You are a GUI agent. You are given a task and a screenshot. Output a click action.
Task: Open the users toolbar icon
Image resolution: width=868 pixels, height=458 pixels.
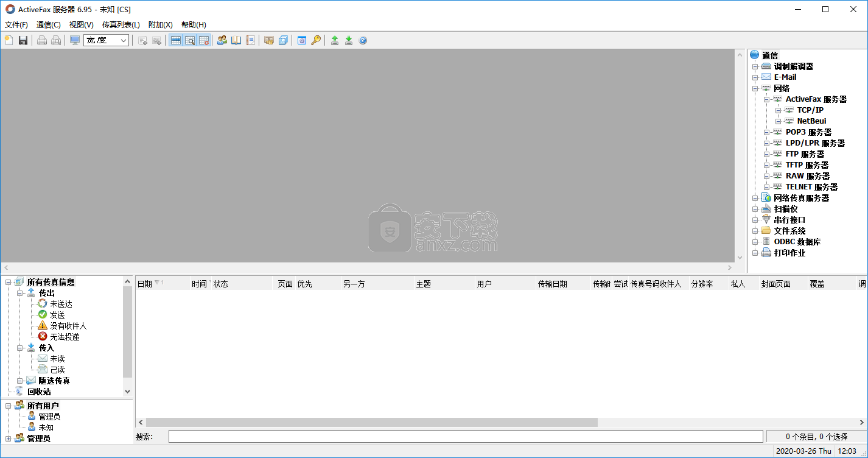(222, 40)
